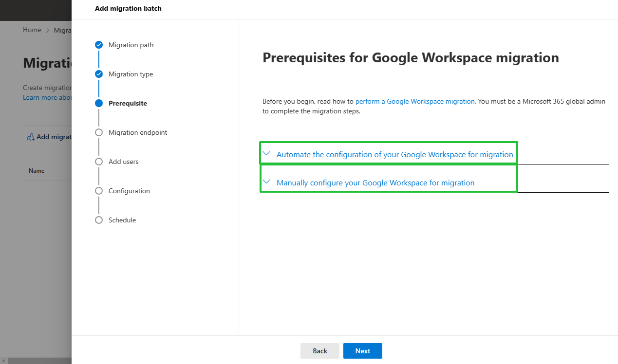Select 'Prerequisite' step label
Screen dimensions: 618x364
[128, 103]
